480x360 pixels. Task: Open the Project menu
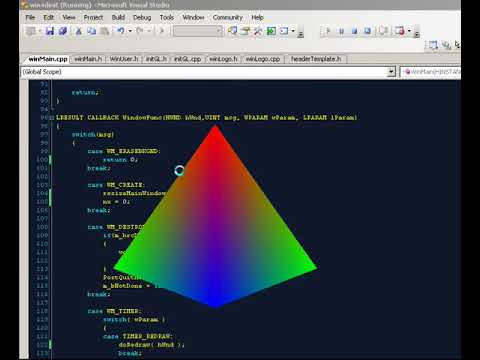[x=93, y=17]
